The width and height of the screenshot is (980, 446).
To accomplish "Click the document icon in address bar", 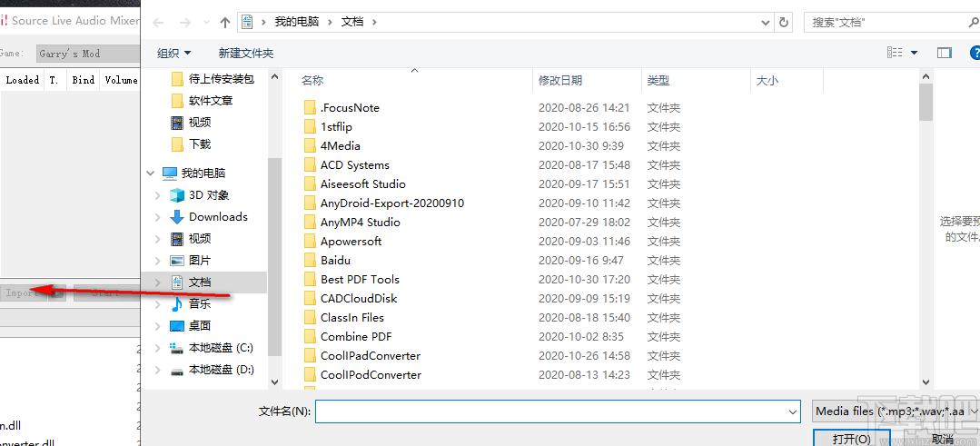I will 248,22.
